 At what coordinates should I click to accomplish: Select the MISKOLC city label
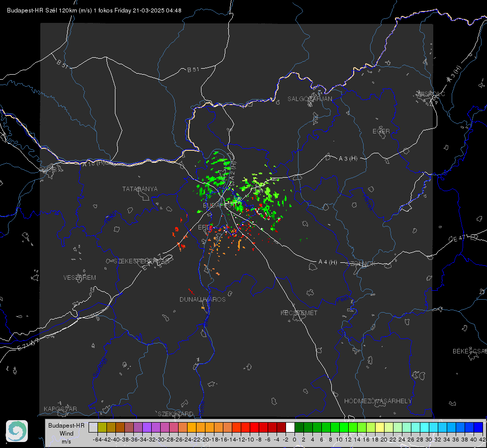[431, 94]
